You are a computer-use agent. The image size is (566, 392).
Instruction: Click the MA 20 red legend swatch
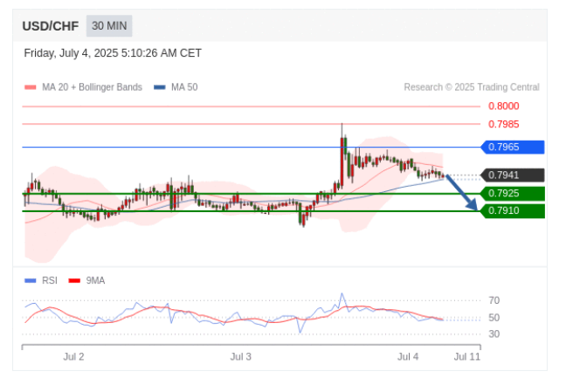pyautogui.click(x=31, y=87)
